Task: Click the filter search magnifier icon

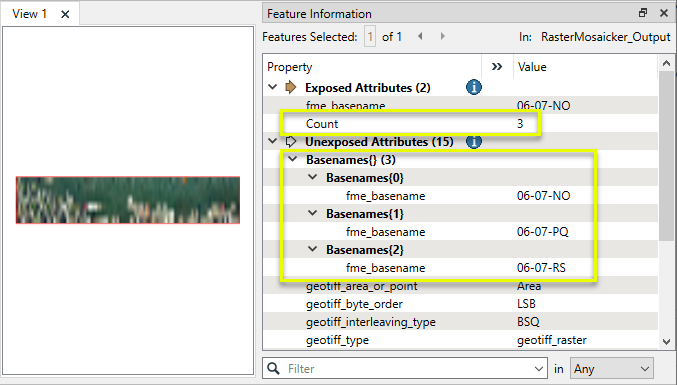Action: (273, 369)
